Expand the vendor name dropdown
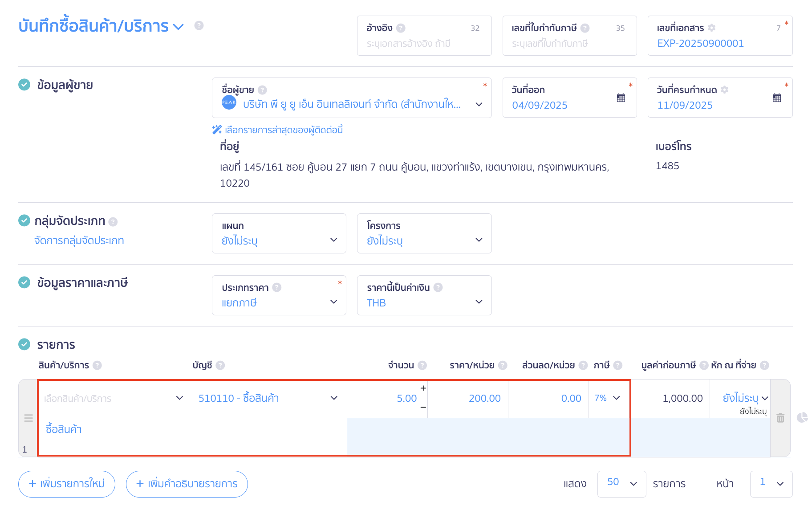812x506 pixels. 479,104
